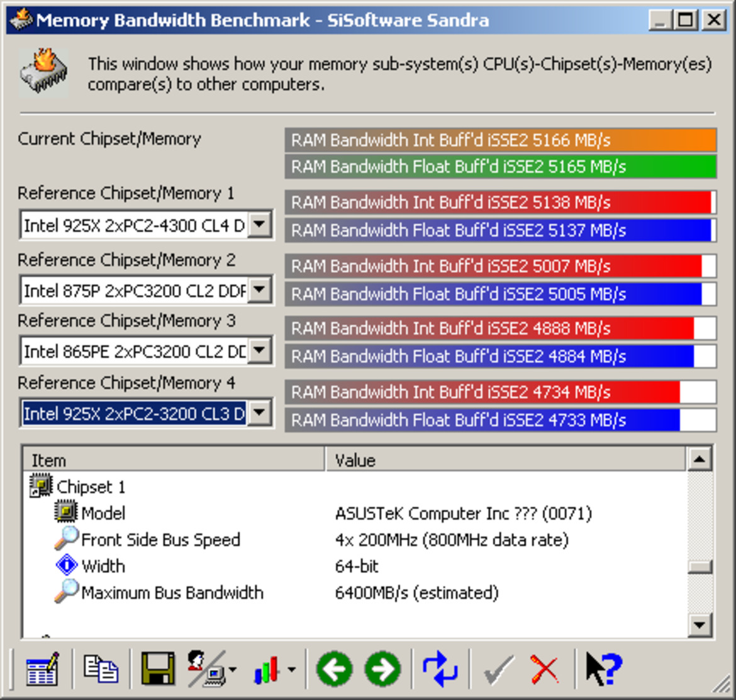Click the 4x 200MHz (800MHz data rate) value
This screenshot has height=700, width=736.
[x=452, y=540]
